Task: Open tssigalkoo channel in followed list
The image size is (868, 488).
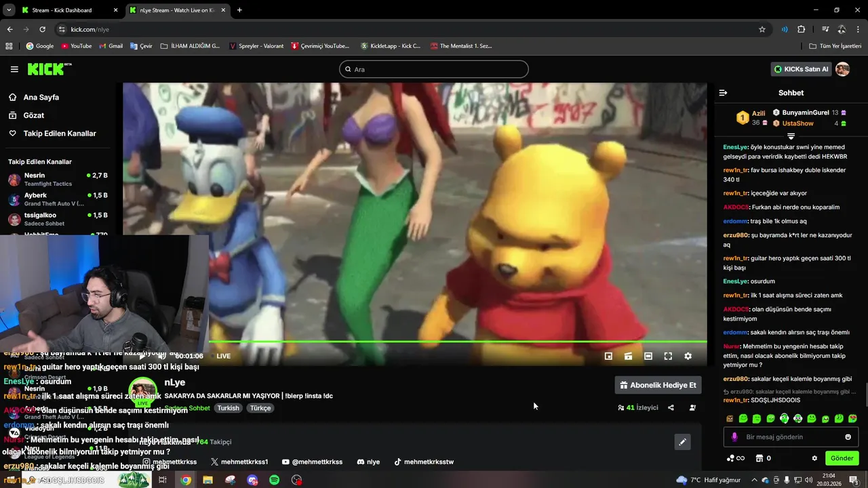Action: (x=58, y=219)
